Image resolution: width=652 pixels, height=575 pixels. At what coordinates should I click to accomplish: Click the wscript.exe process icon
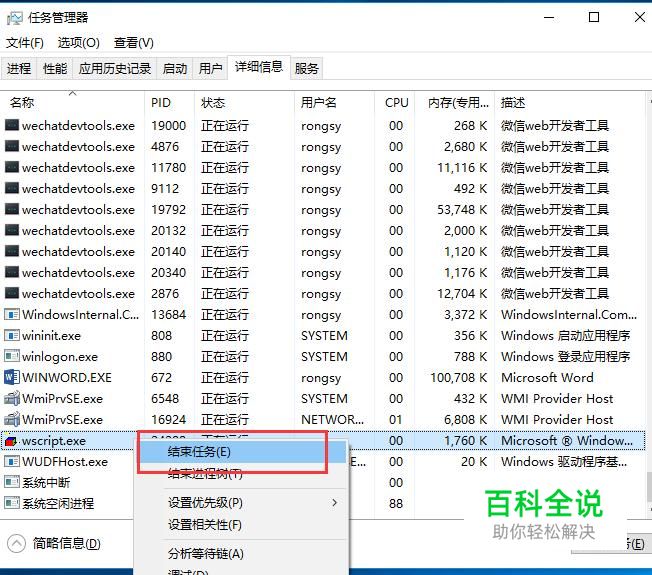pos(12,440)
